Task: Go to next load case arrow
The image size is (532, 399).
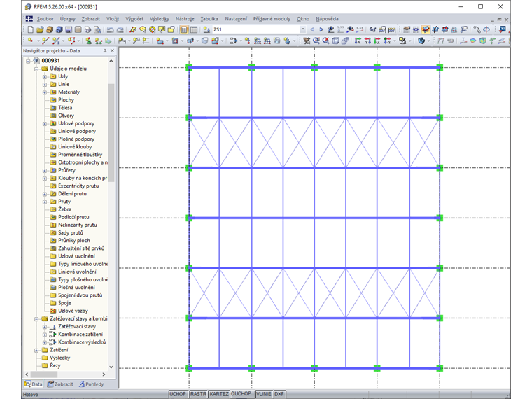Action: tap(321, 29)
